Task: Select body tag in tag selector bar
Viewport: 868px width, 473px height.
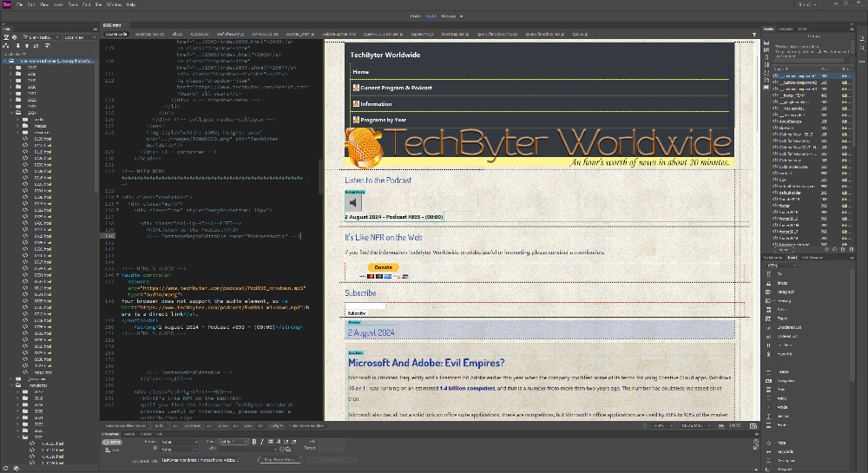Action: 159,426
